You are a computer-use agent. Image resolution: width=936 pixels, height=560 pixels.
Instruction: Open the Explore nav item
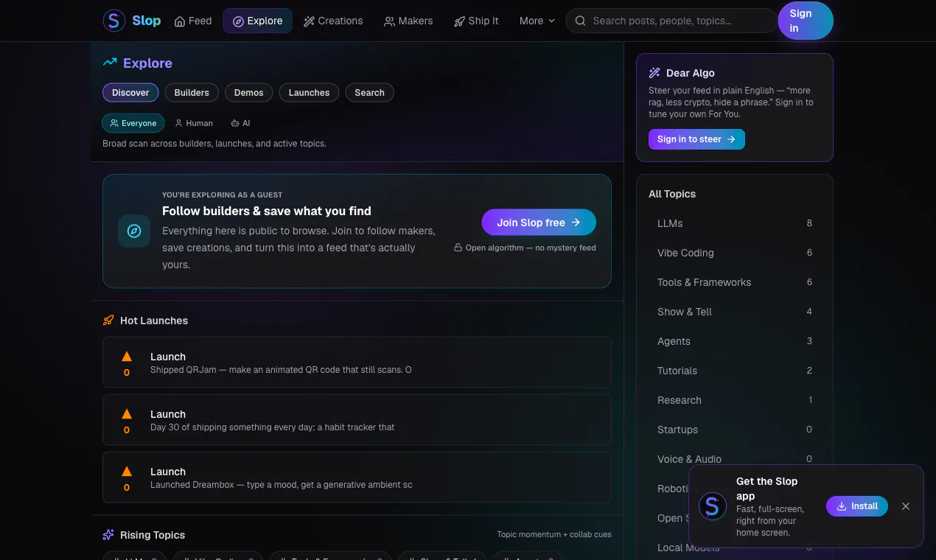[x=258, y=21]
